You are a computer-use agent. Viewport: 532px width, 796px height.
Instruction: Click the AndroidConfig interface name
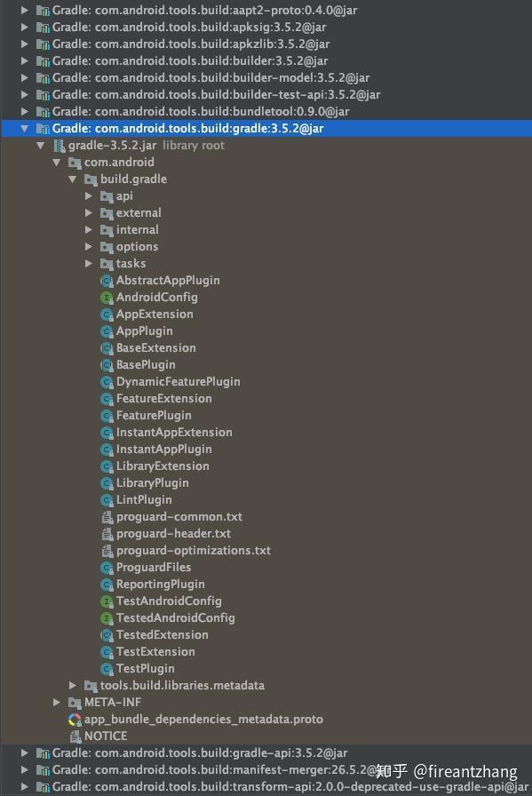click(157, 298)
